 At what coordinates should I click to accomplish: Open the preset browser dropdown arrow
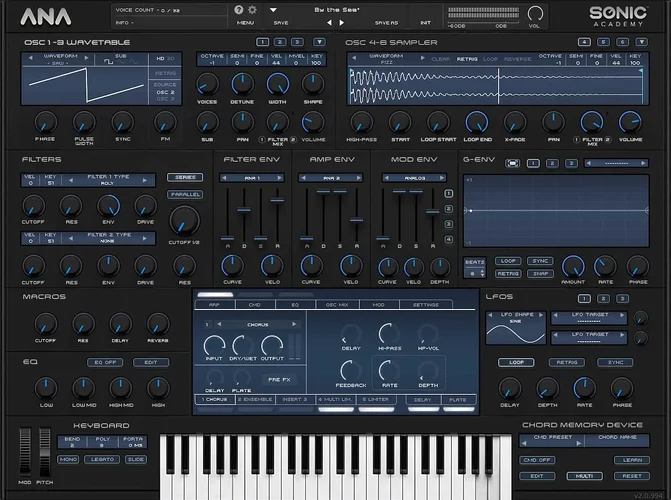(273, 10)
